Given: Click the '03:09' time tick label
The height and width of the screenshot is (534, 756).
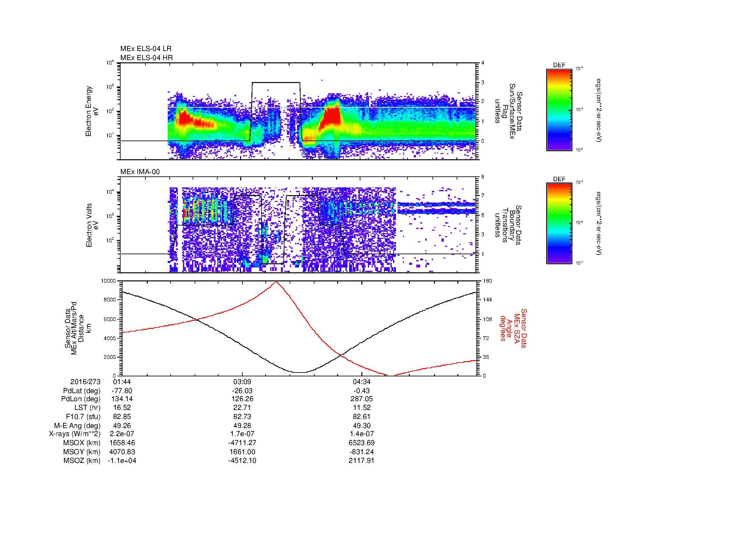Looking at the screenshot, I should click(x=242, y=382).
